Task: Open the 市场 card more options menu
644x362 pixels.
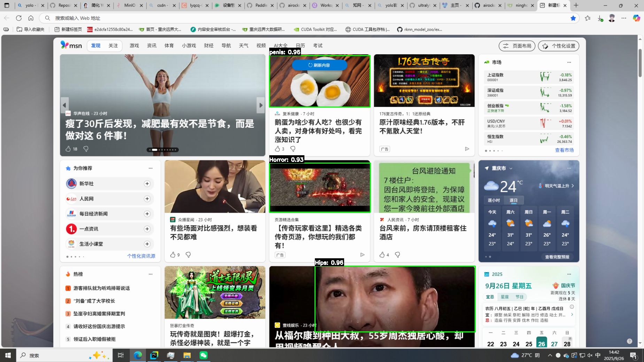Action: pyautogui.click(x=569, y=62)
